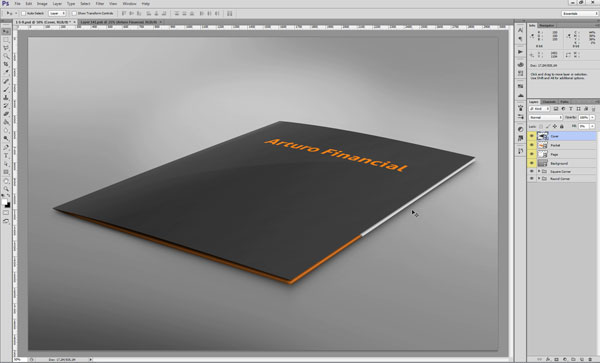The image size is (600, 363).
Task: Click the background color swatch
Action: coord(8,205)
